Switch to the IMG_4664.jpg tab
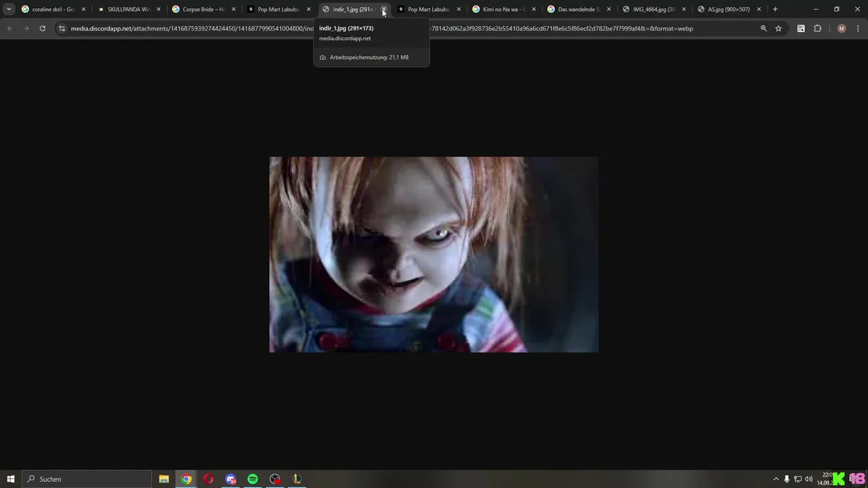The image size is (868, 488). pyautogui.click(x=654, y=9)
